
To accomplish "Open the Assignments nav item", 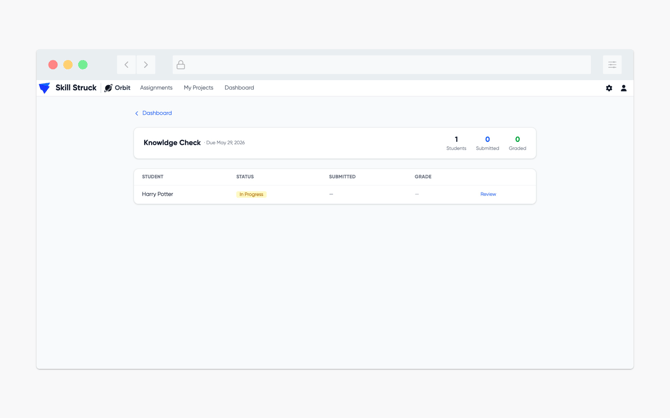I will tap(156, 88).
